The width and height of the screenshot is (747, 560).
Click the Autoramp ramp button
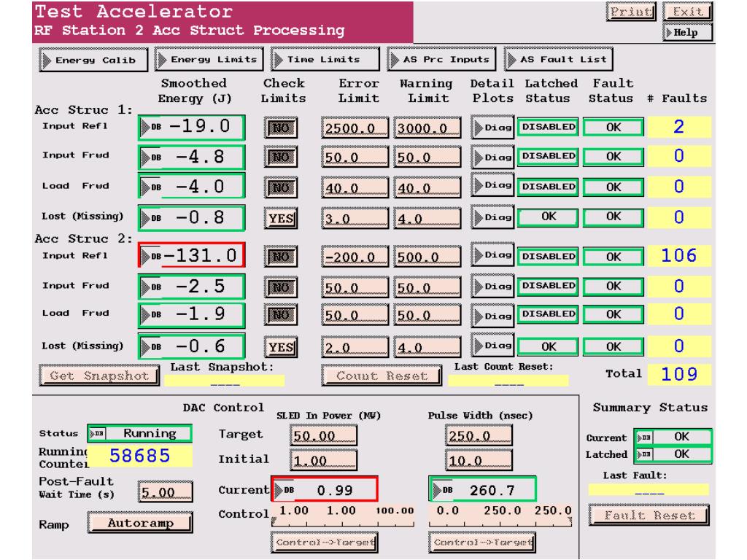[x=140, y=523]
